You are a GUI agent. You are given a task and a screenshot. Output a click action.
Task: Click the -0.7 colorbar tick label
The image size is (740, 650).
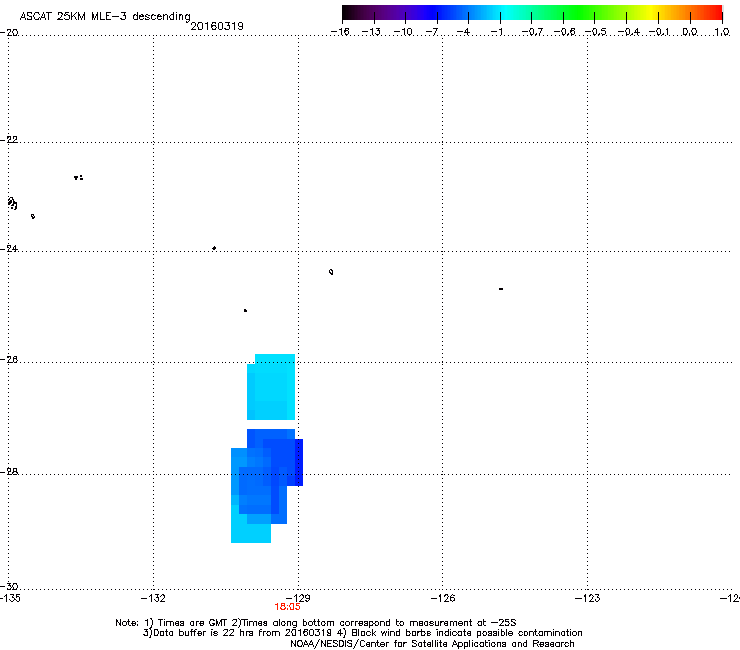pos(532,32)
